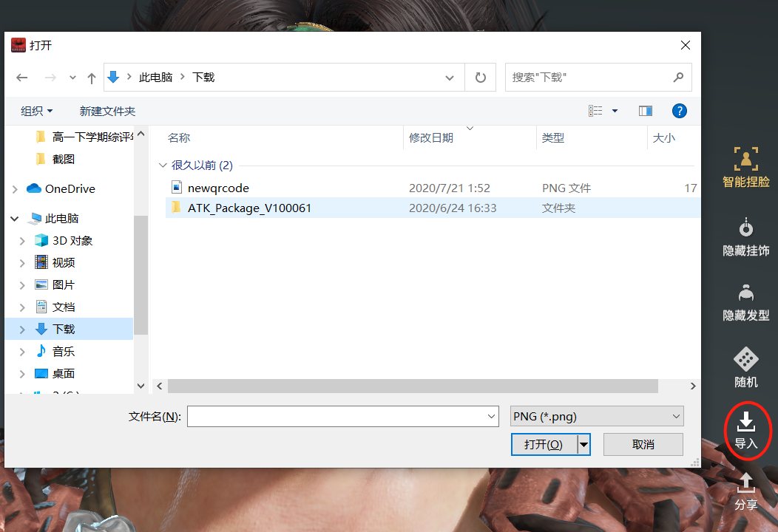Open recent locations dropdown arrow
This screenshot has height=532, width=778.
point(72,78)
